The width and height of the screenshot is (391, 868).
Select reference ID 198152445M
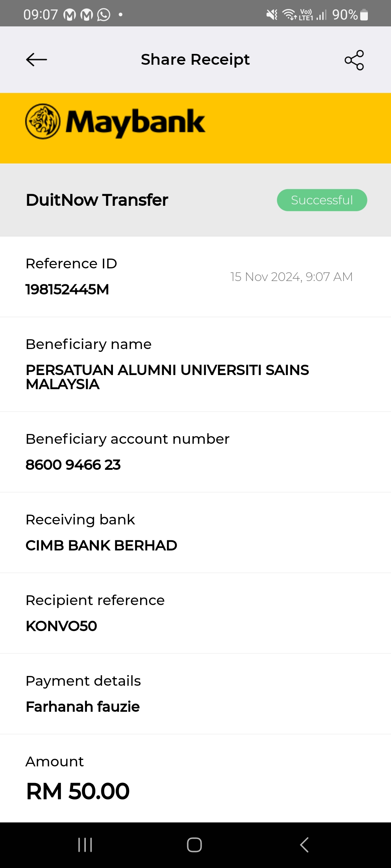click(67, 289)
